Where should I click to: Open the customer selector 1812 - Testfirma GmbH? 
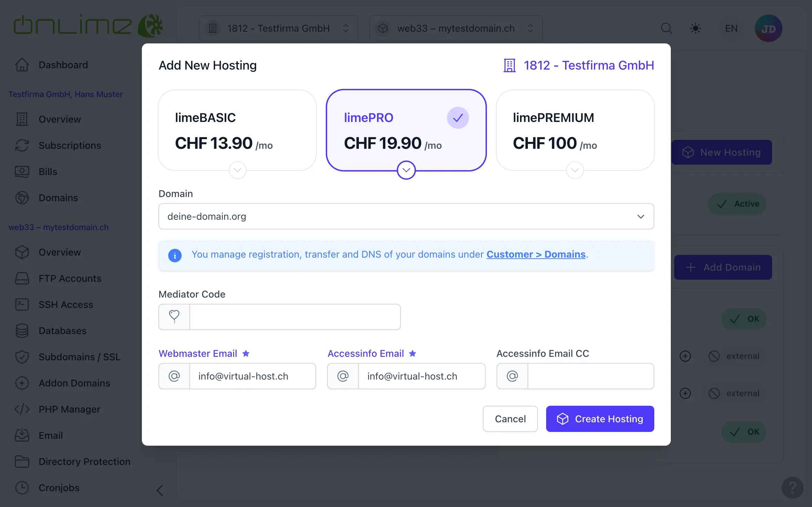(x=278, y=28)
